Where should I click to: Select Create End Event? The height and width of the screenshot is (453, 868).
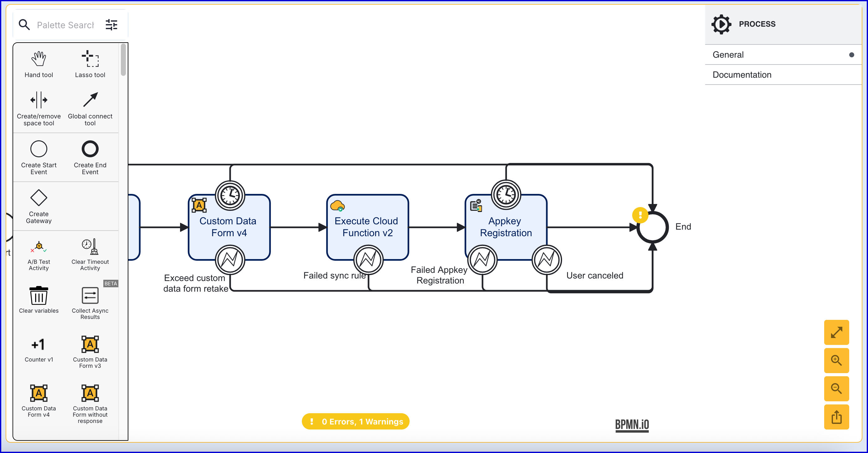pyautogui.click(x=90, y=149)
